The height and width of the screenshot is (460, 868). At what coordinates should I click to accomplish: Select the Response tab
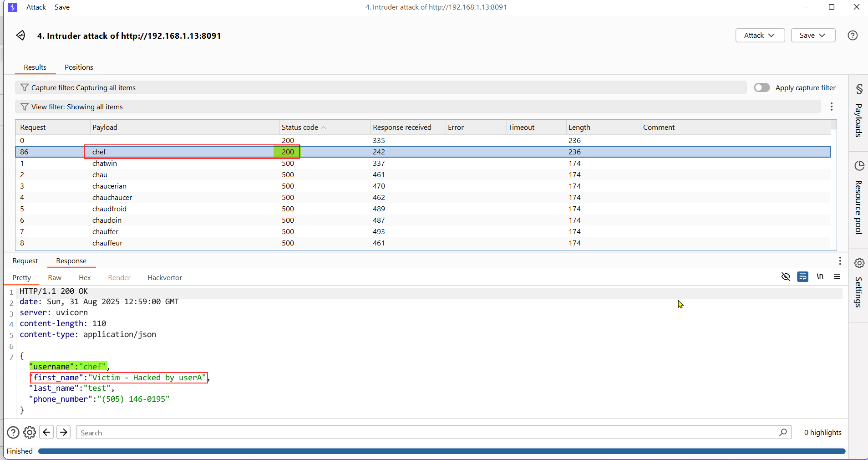coord(71,261)
